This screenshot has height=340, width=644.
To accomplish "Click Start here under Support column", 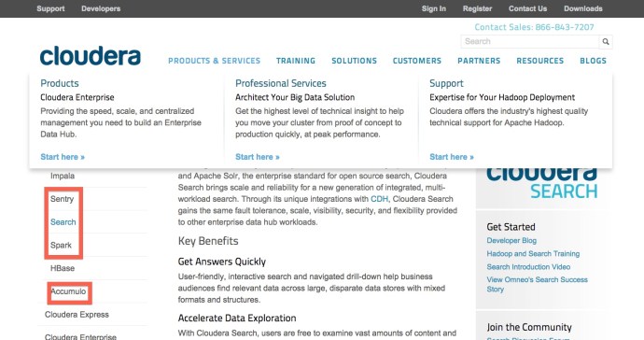I will pyautogui.click(x=452, y=157).
